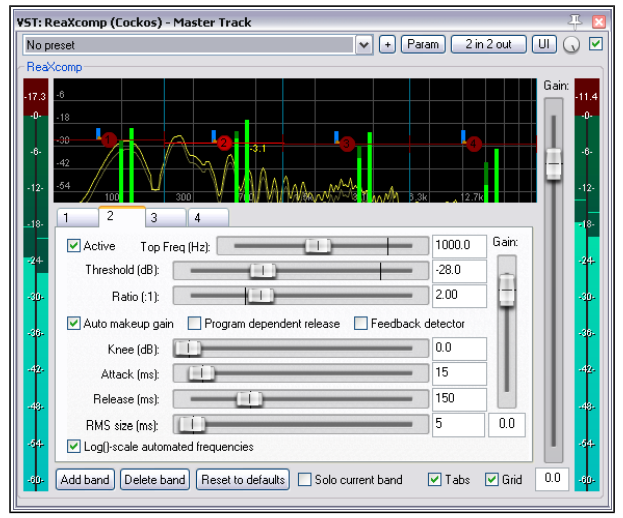
Task: Click the master gain value field at bottom right
Action: tap(552, 479)
